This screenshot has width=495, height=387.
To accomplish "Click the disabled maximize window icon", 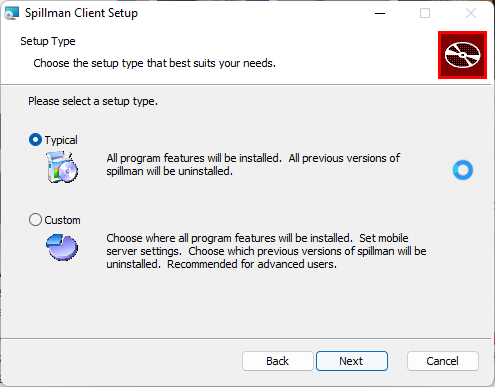I will click(x=425, y=13).
